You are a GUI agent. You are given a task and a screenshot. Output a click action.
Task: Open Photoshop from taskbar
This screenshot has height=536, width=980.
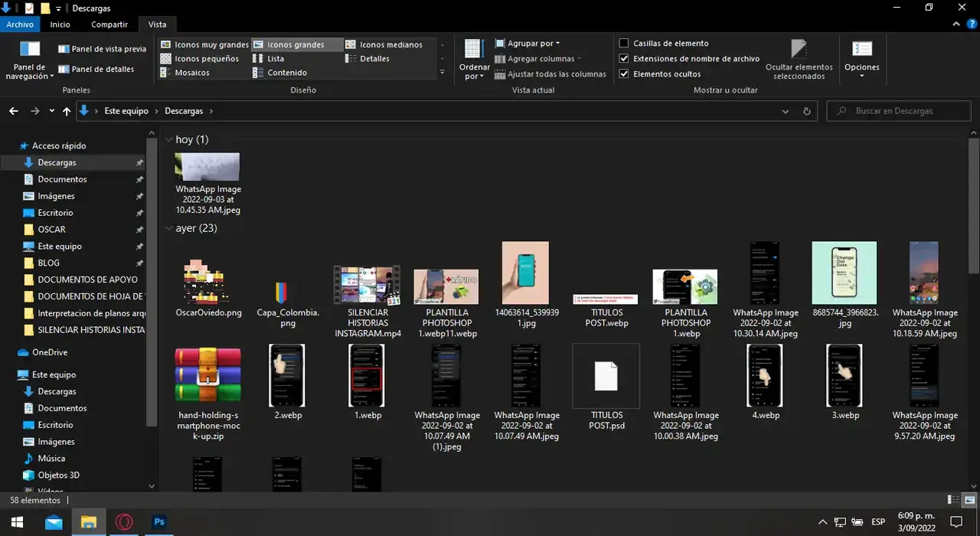(159, 522)
